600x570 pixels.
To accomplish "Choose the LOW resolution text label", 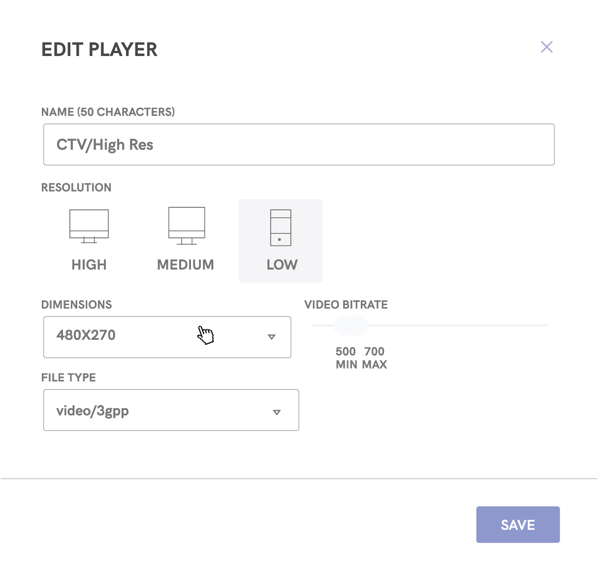I will tap(281, 265).
